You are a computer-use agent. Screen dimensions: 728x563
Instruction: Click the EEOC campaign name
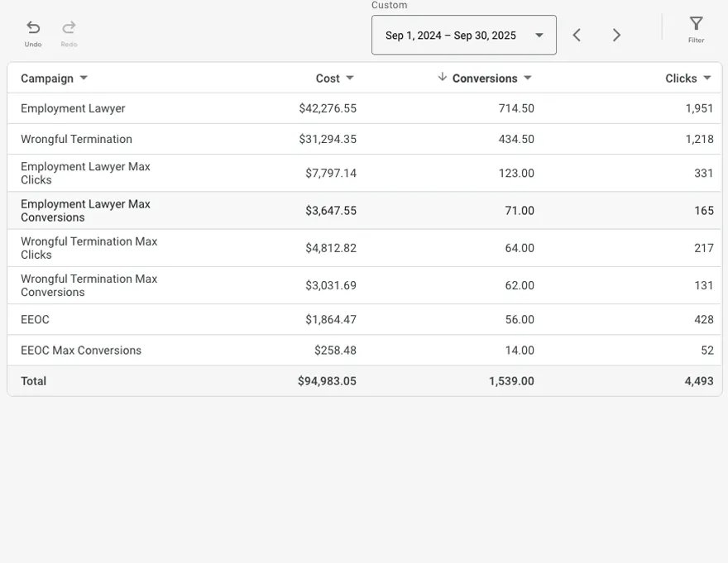pyautogui.click(x=35, y=319)
